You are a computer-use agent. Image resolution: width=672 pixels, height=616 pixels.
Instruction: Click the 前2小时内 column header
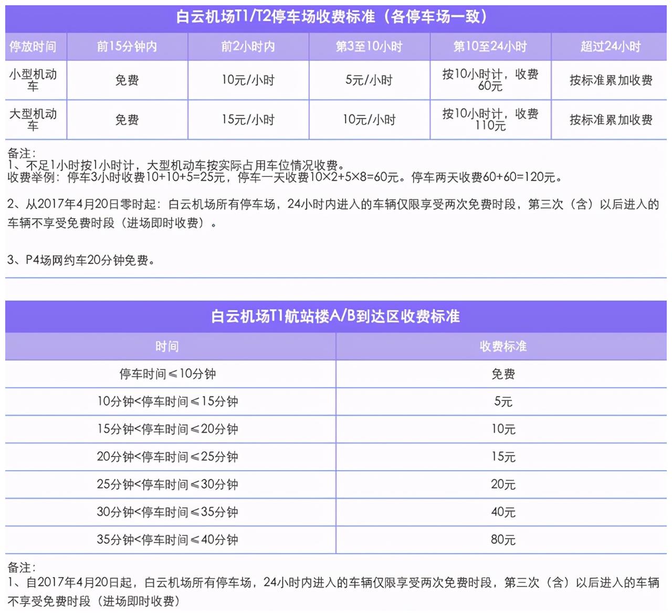[247, 46]
